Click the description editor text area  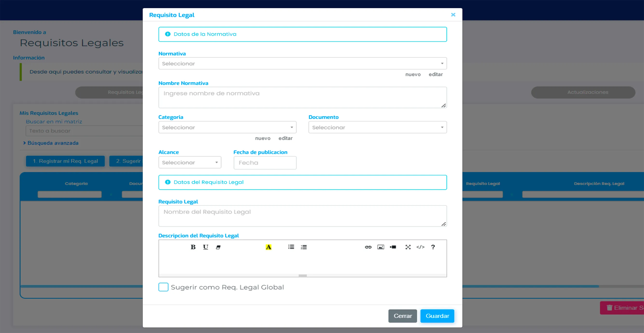(x=303, y=264)
